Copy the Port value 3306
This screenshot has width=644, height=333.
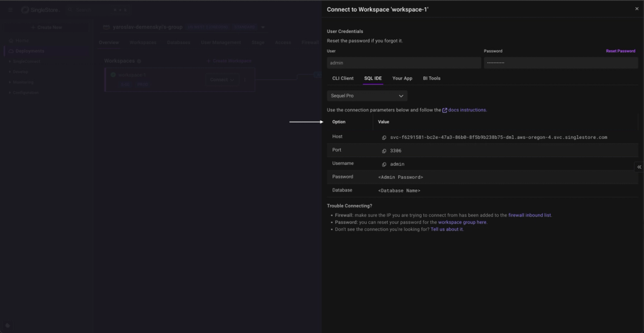click(x=384, y=151)
